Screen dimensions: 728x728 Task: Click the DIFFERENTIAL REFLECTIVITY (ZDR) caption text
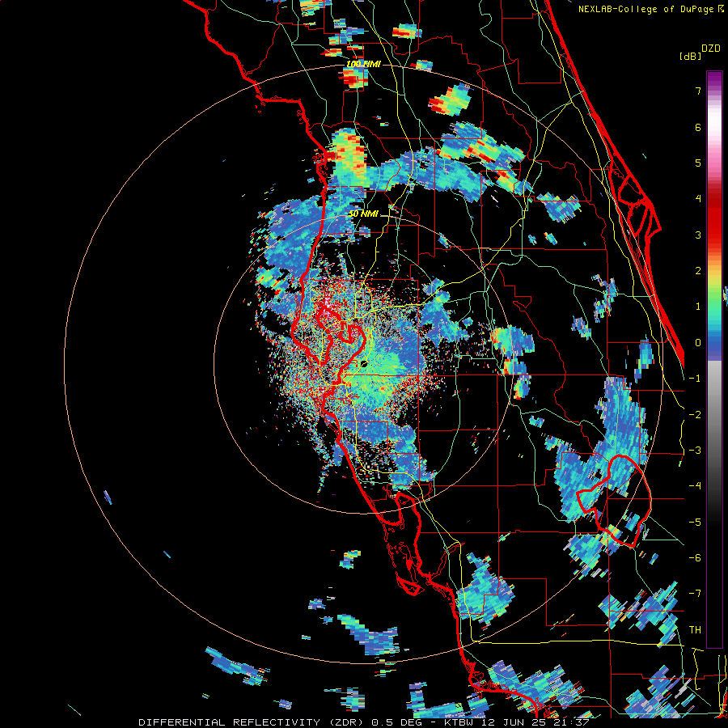click(252, 722)
